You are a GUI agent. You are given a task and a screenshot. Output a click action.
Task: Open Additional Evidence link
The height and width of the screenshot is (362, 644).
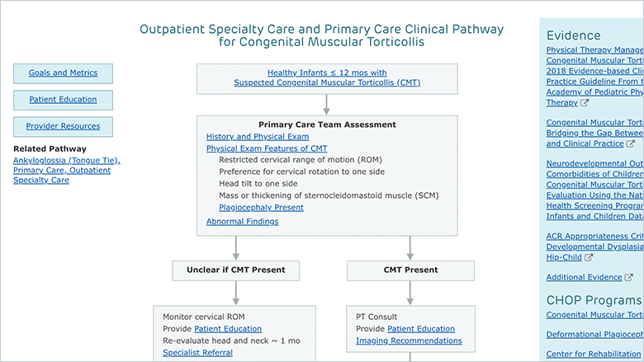click(x=584, y=278)
